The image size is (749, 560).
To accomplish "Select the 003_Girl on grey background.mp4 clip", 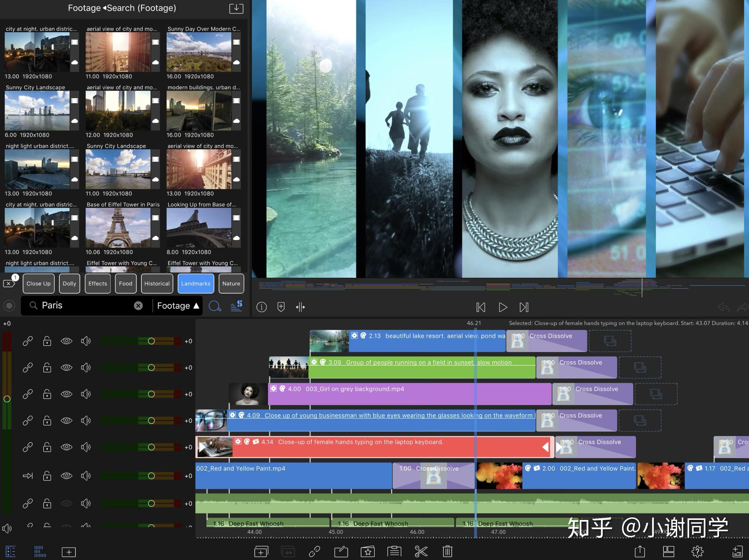I will (x=390, y=394).
